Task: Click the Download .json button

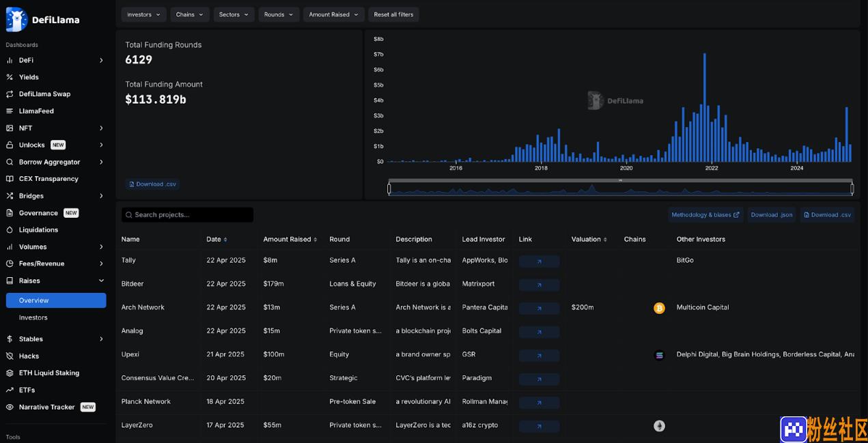Action: pos(772,215)
